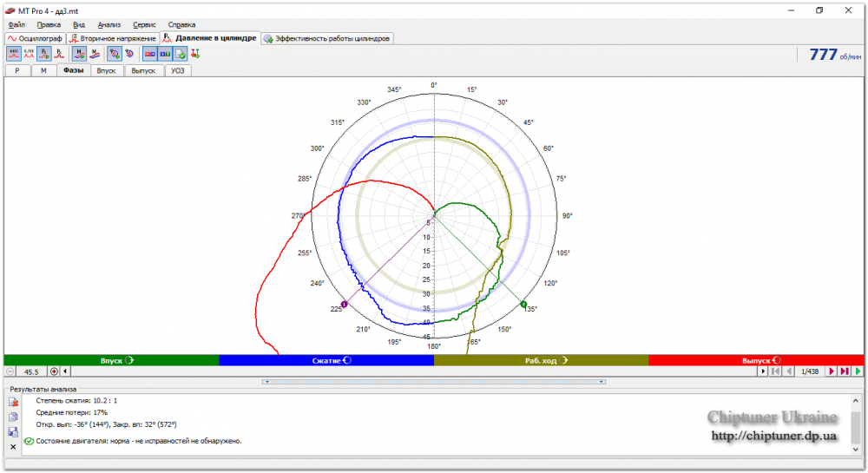Switch to the УОЗ sub-tab
868x473 pixels.
click(178, 70)
